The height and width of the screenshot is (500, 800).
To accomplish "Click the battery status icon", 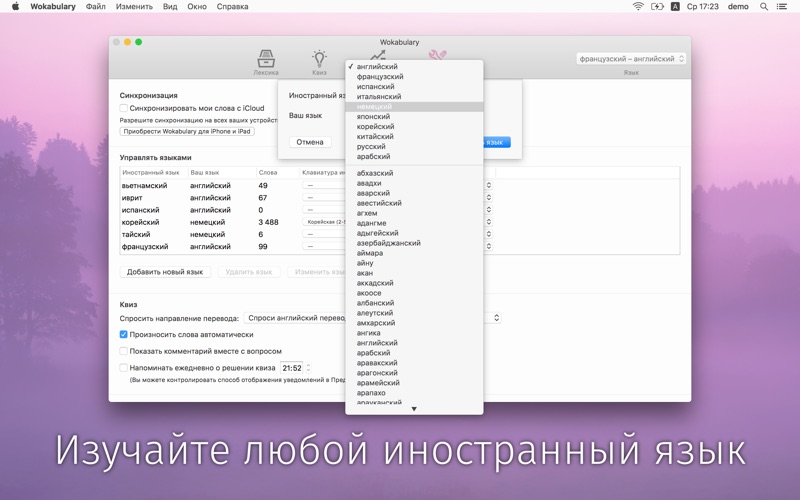I will (x=657, y=7).
